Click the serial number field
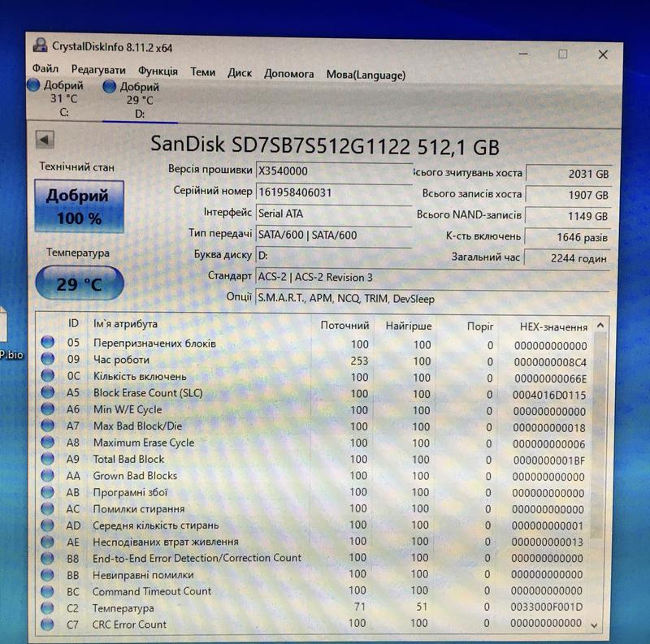The image size is (650, 644). point(333,192)
